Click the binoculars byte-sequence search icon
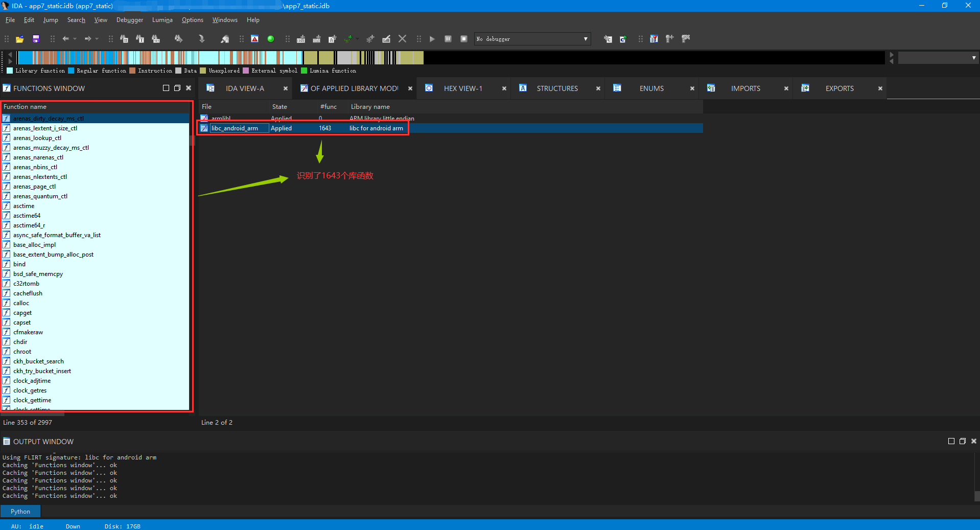This screenshot has height=530, width=980. 156,39
